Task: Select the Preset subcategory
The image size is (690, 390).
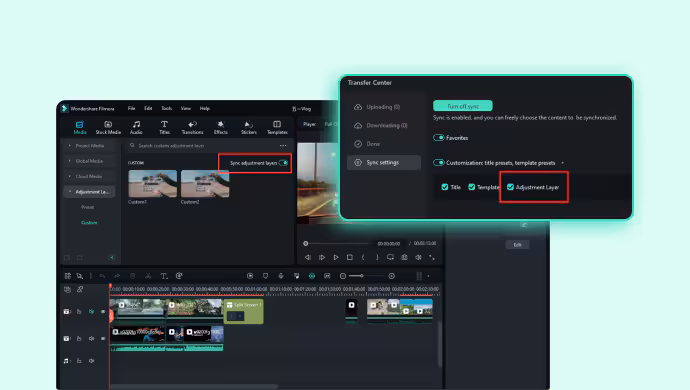Action: point(88,207)
